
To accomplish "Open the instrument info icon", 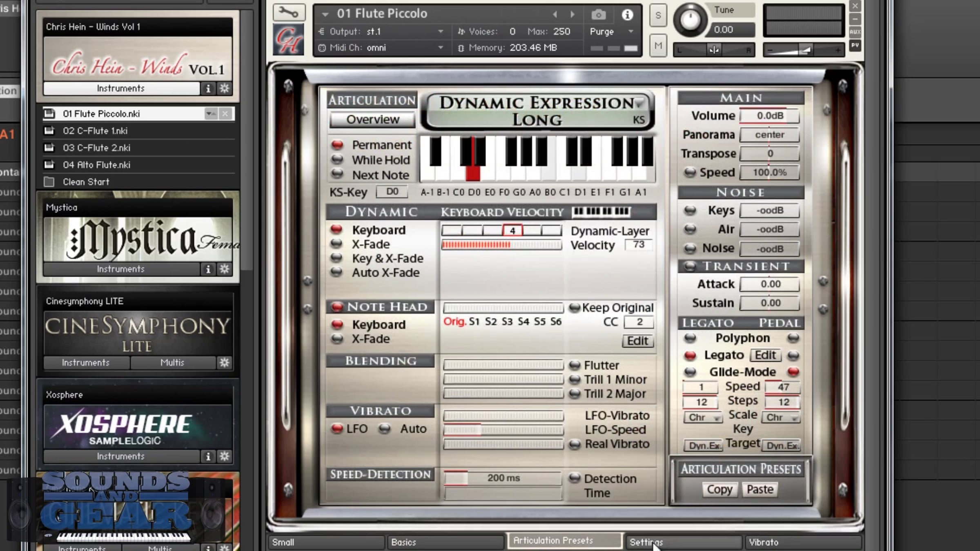I will click(x=627, y=15).
